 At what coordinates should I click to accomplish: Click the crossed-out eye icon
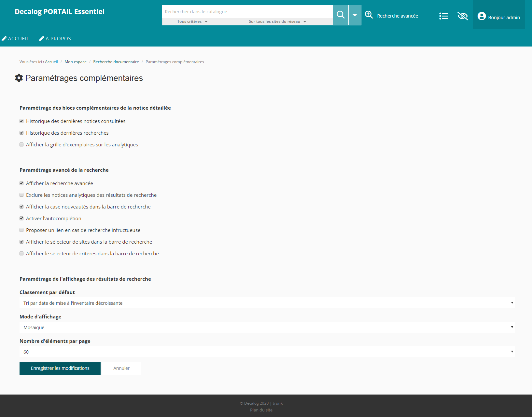(462, 16)
